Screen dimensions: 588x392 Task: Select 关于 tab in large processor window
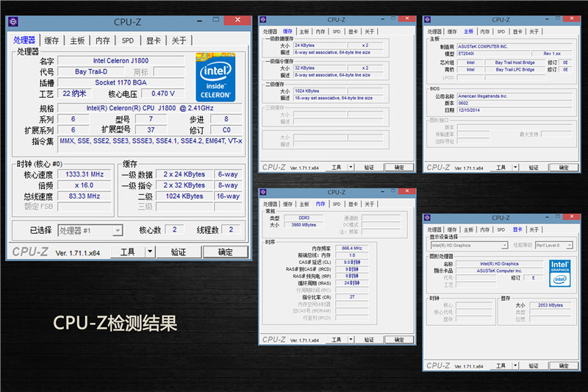[x=179, y=40]
